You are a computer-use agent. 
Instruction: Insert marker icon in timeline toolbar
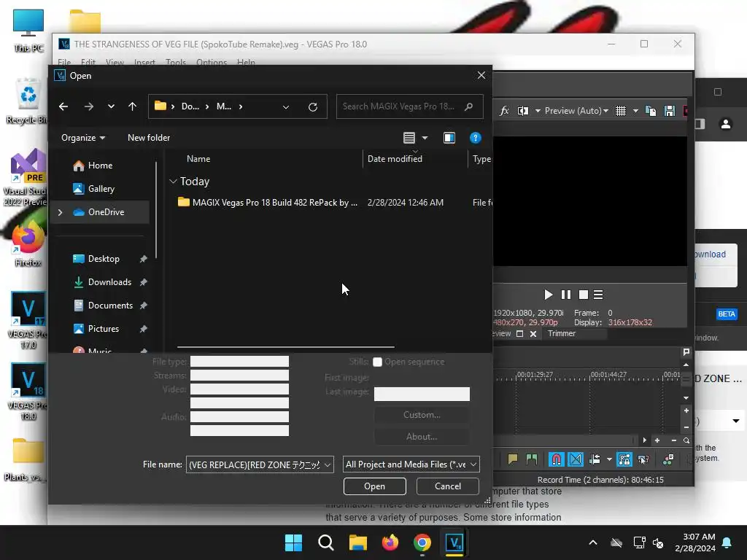tap(513, 459)
